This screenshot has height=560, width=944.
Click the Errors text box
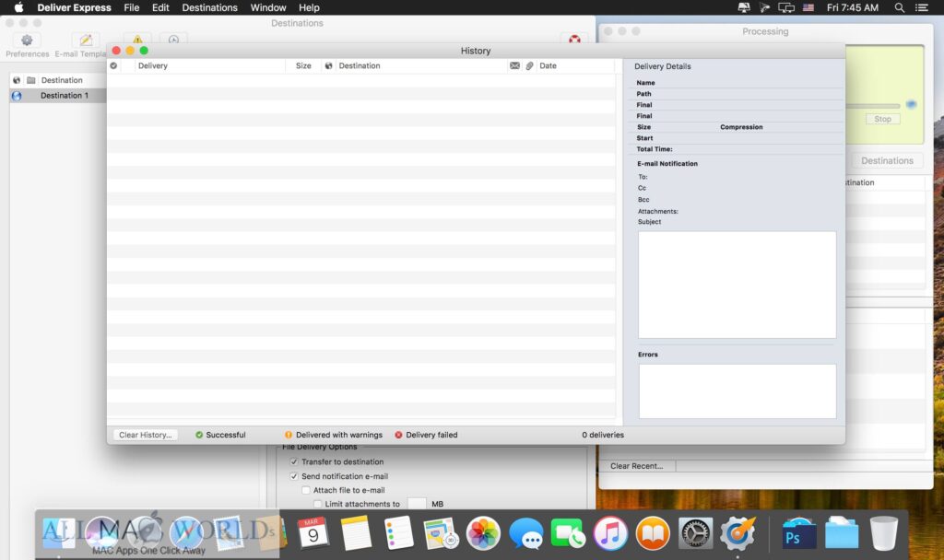click(737, 391)
